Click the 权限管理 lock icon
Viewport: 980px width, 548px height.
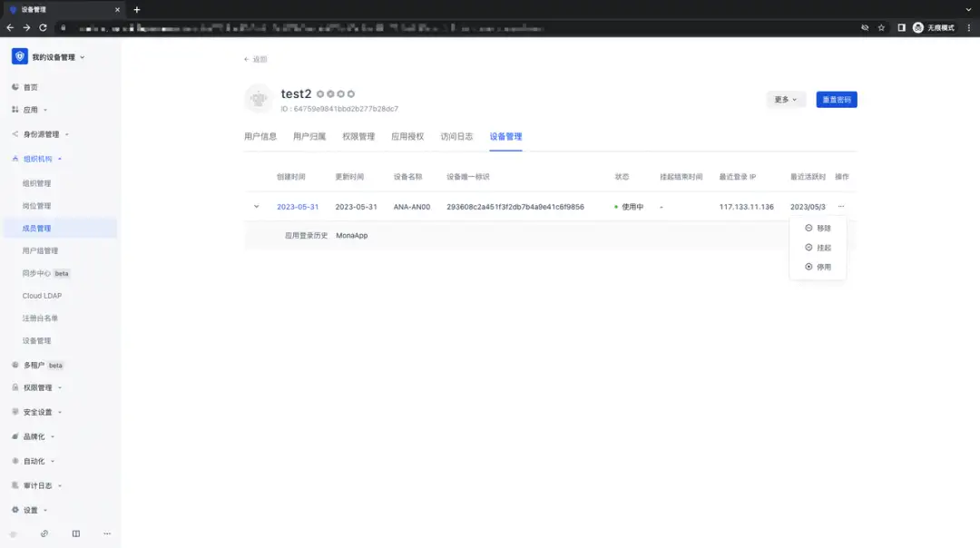tap(15, 387)
